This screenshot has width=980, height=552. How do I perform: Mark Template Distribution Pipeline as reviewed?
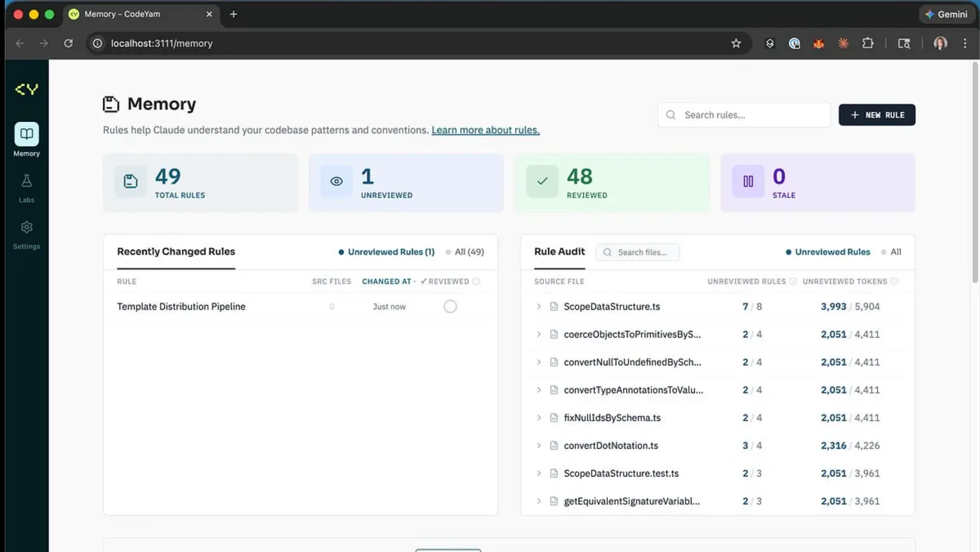(450, 306)
